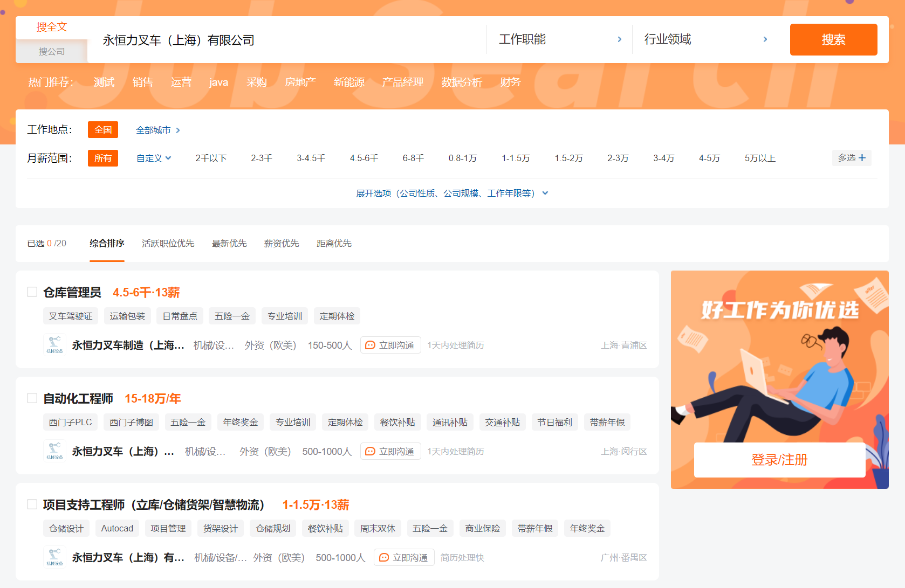Click chat bubble icon in 自动化工程师 row
This screenshot has height=588, width=905.
click(370, 452)
